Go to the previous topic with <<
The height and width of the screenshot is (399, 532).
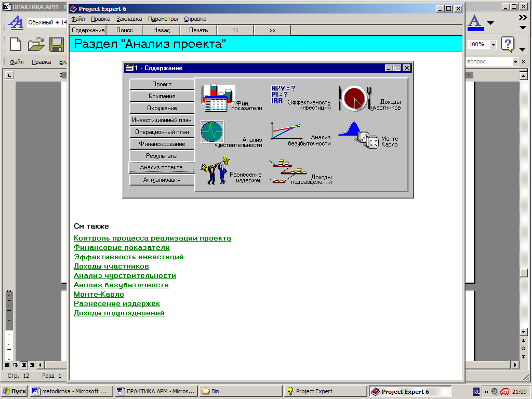(235, 30)
